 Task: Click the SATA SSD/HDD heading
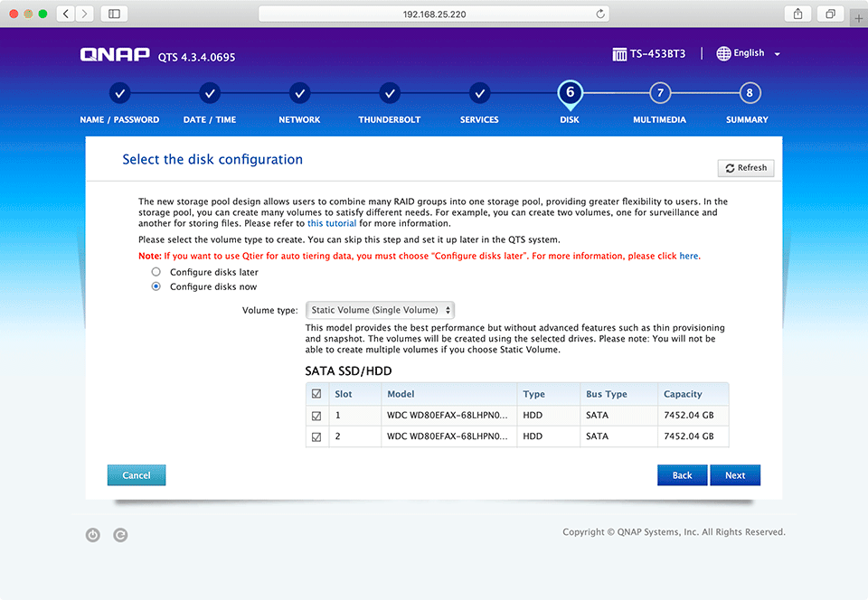(x=348, y=371)
